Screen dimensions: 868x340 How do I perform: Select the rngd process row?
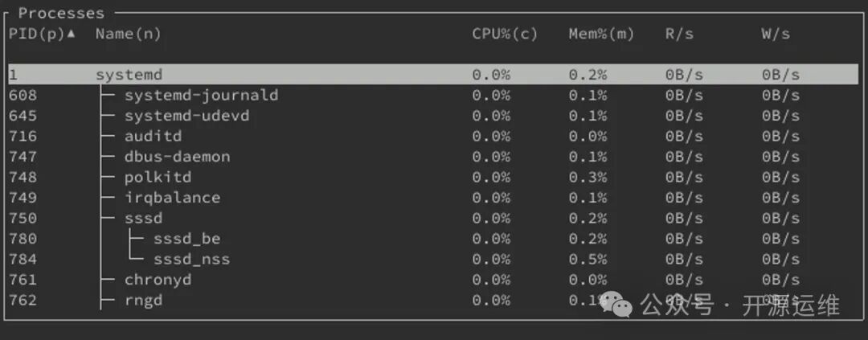pos(143,300)
